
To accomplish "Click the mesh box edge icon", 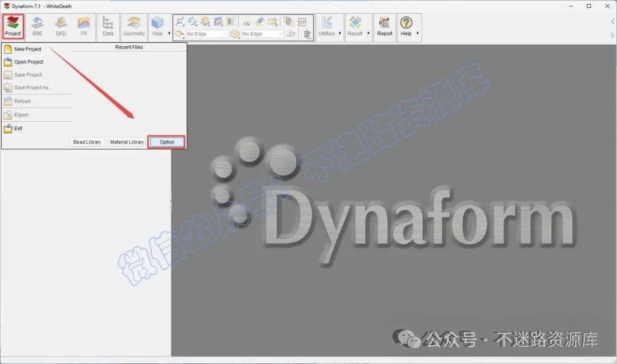I will [x=235, y=34].
